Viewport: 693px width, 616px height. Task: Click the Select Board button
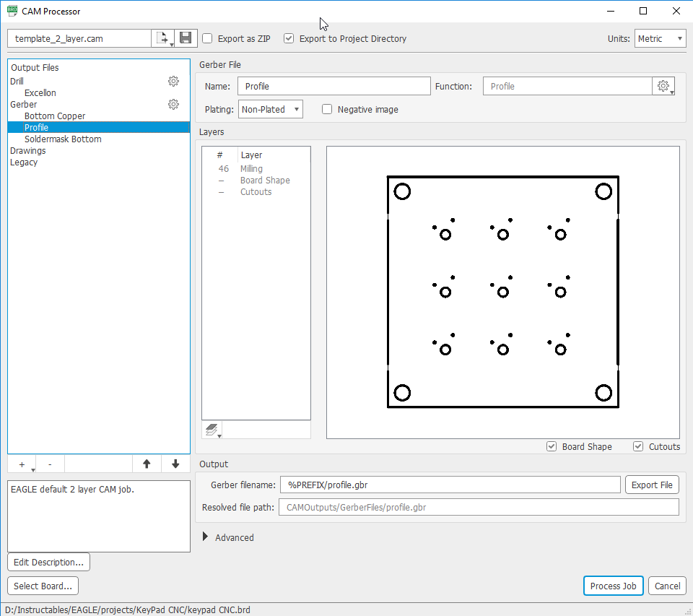pos(43,586)
